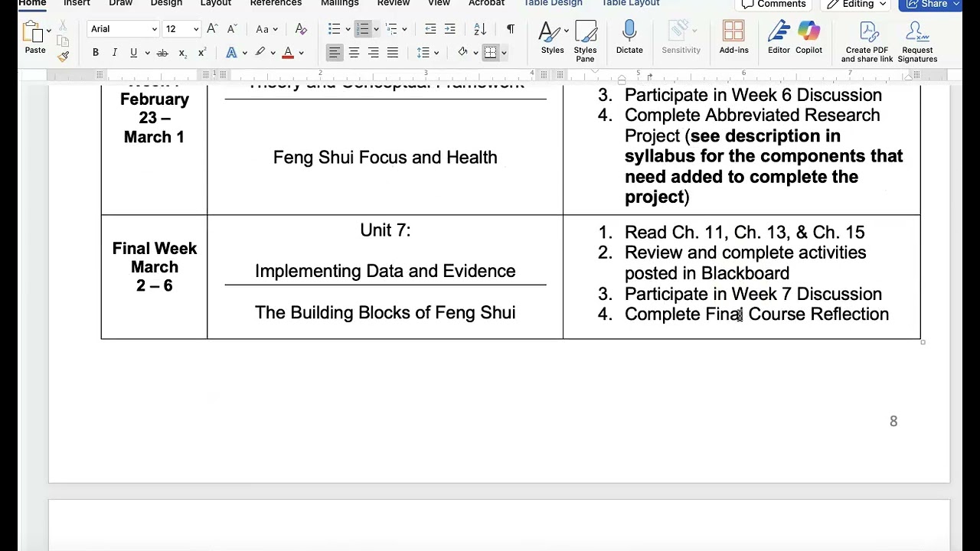Open the Styles gallery
The width and height of the screenshot is (980, 551).
click(552, 37)
